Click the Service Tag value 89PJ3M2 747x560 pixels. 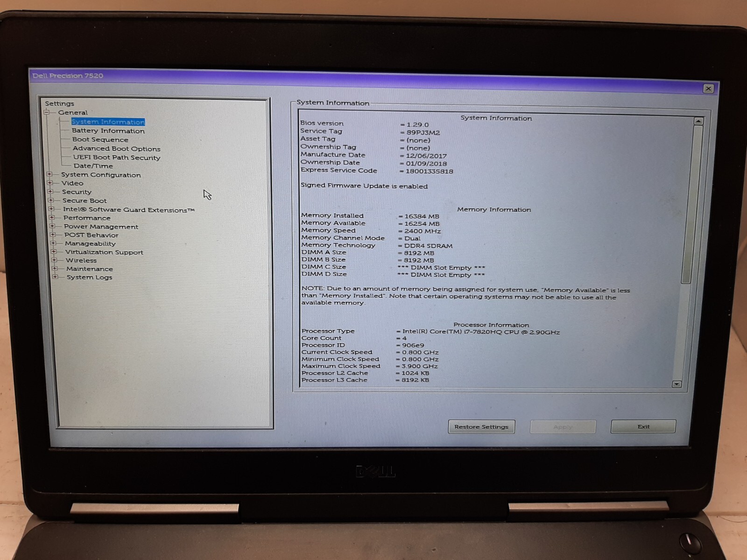(423, 133)
